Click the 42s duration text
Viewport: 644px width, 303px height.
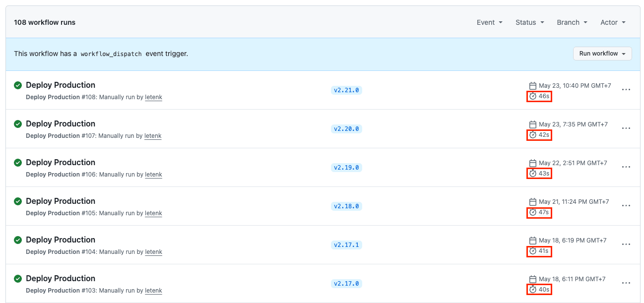click(544, 135)
